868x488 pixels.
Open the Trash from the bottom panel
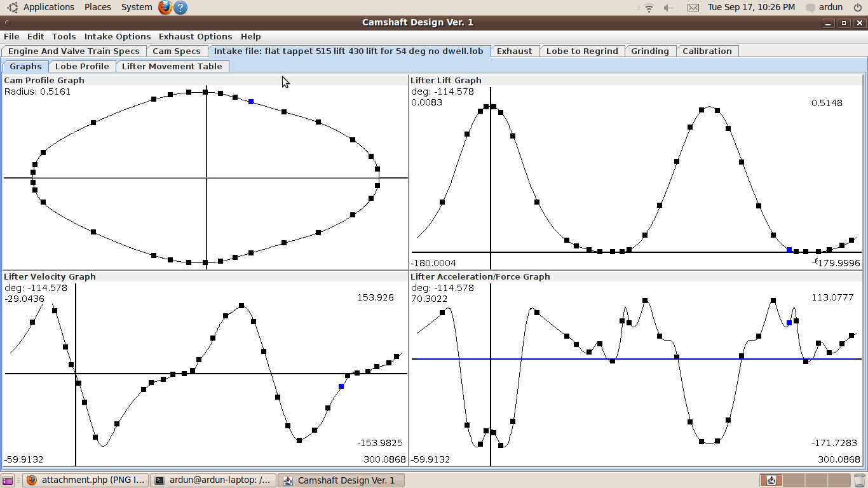click(x=859, y=480)
